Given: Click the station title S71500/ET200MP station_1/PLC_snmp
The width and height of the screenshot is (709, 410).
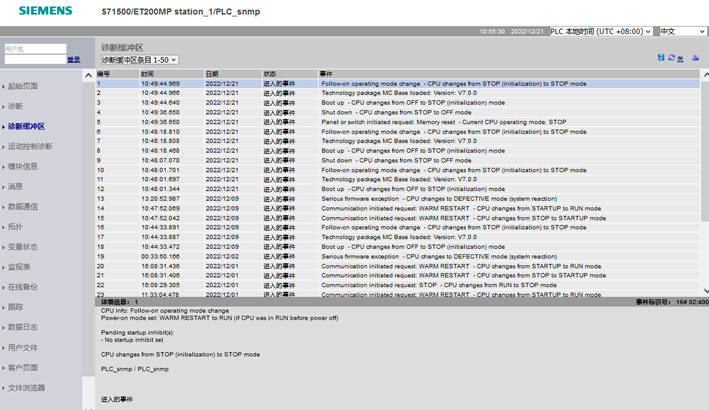Looking at the screenshot, I should coord(181,12).
